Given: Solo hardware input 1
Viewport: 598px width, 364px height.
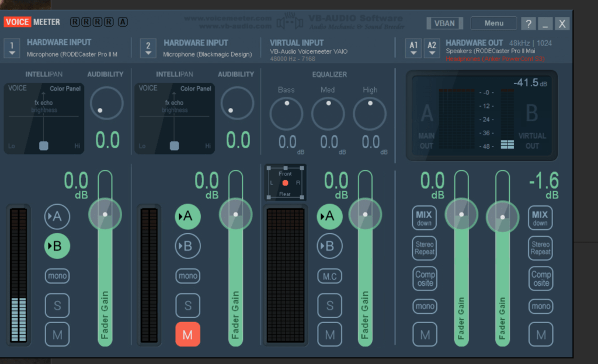Looking at the screenshot, I should click(x=57, y=305).
